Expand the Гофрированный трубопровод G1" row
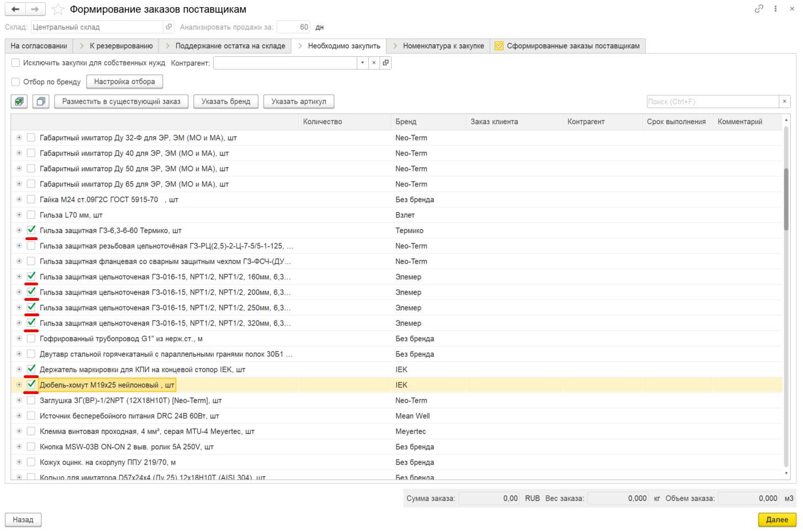Viewport: 803px width, 532px height. pyautogui.click(x=19, y=338)
